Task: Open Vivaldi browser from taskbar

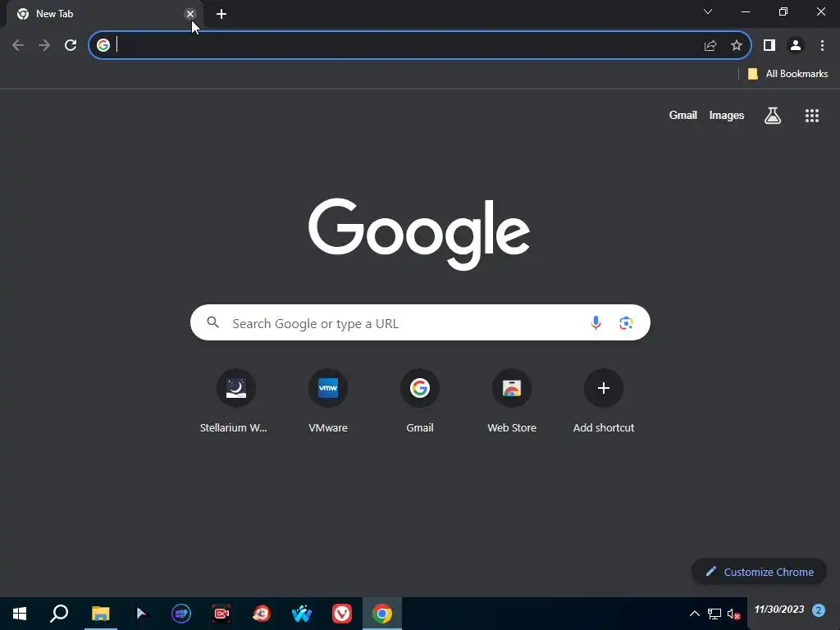Action: tap(342, 614)
